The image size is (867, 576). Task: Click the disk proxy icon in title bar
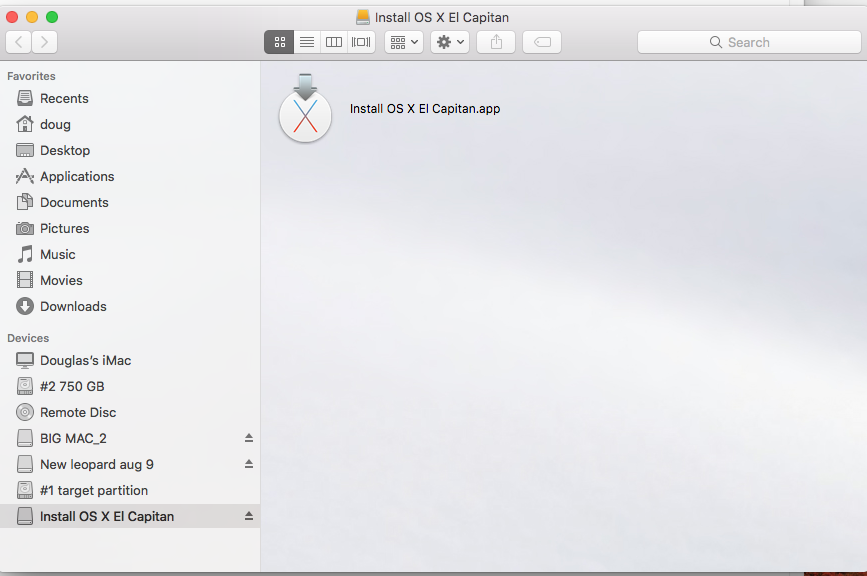[363, 17]
